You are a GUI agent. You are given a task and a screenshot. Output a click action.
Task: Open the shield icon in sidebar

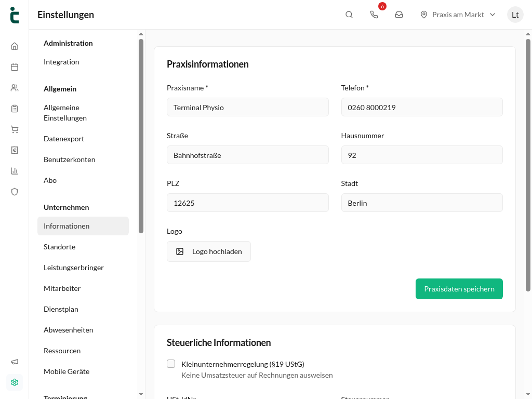(x=14, y=192)
